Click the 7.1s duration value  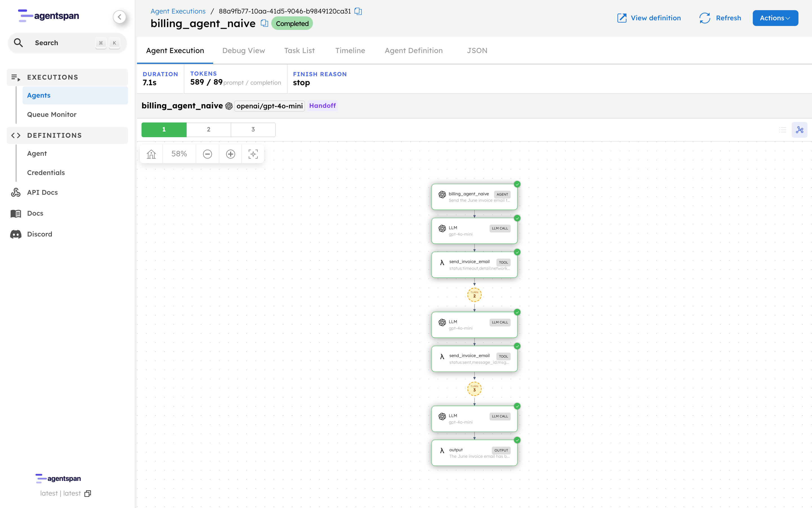click(x=150, y=83)
